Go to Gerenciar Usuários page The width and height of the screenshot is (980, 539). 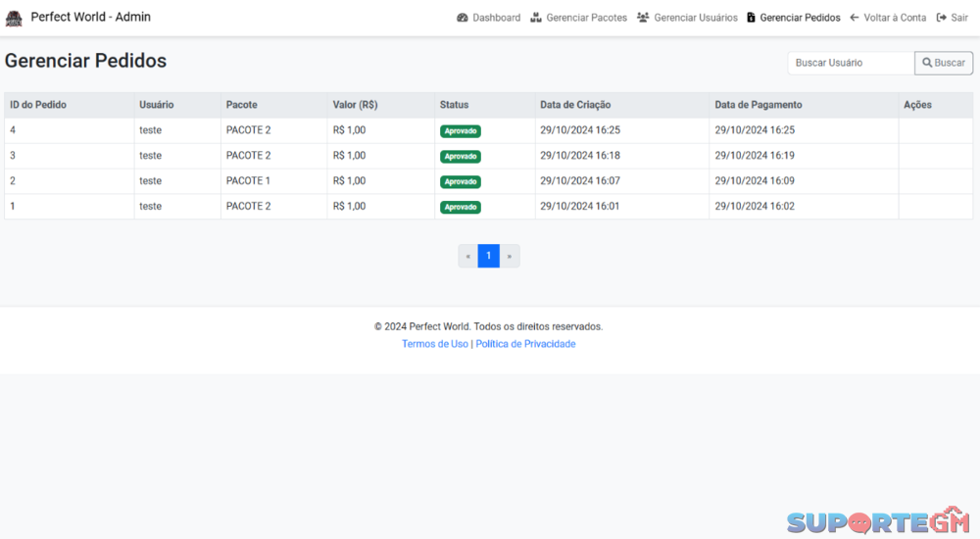(x=695, y=18)
